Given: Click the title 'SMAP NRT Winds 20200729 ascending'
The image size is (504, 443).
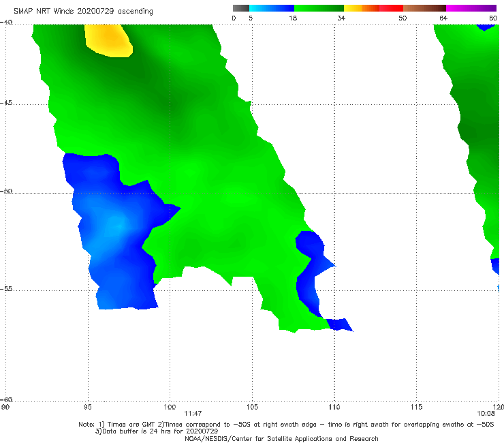Looking at the screenshot, I should click(x=83, y=11).
